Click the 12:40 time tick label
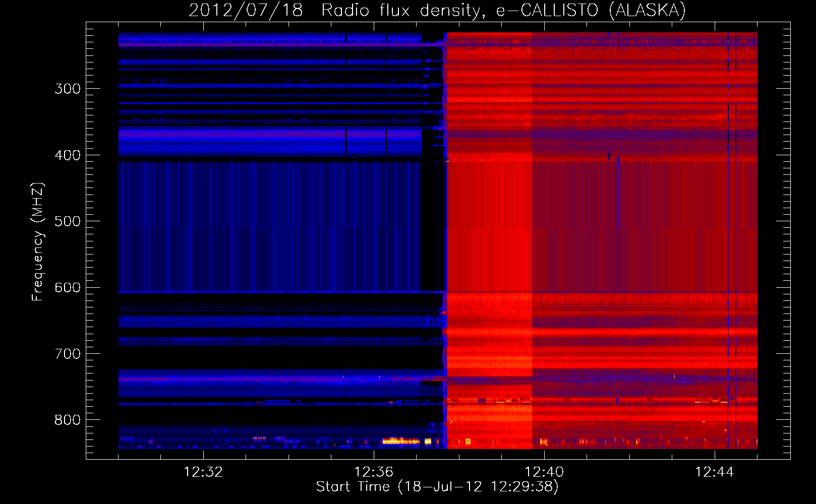Screen dimensions: 816x504 544,472
